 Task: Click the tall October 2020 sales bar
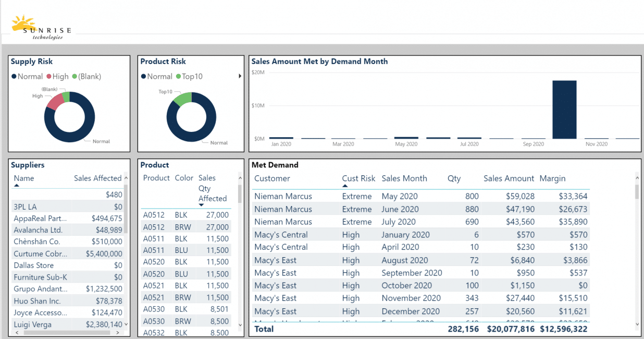(564, 110)
